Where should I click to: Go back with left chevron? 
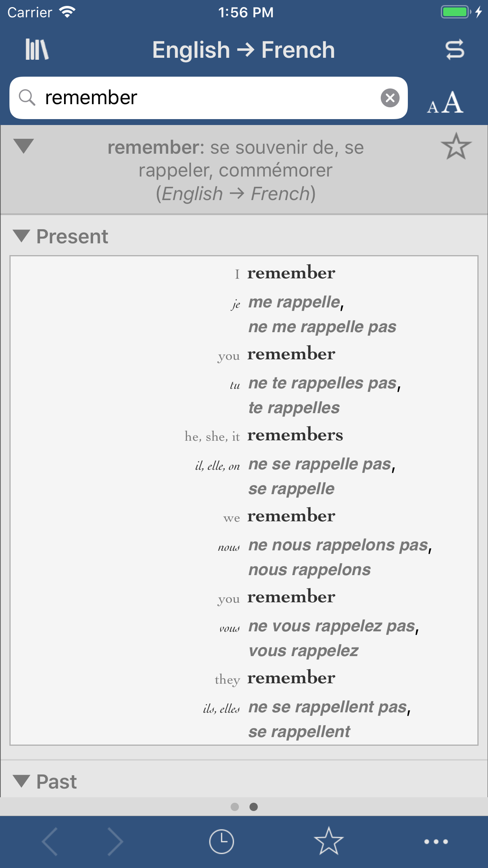50,841
